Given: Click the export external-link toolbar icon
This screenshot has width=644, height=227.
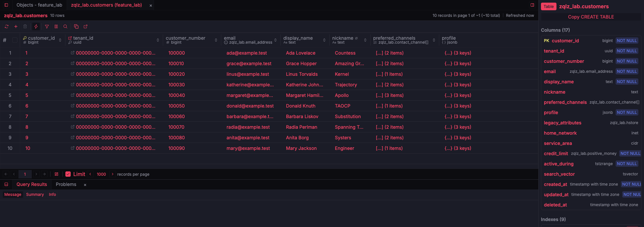Looking at the screenshot, I should [86, 26].
